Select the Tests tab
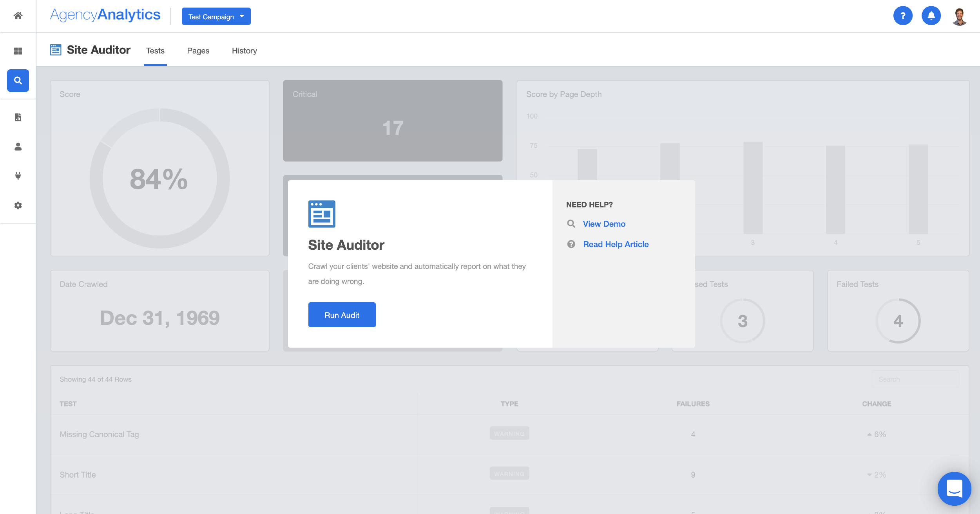The width and height of the screenshot is (980, 514). pyautogui.click(x=155, y=50)
